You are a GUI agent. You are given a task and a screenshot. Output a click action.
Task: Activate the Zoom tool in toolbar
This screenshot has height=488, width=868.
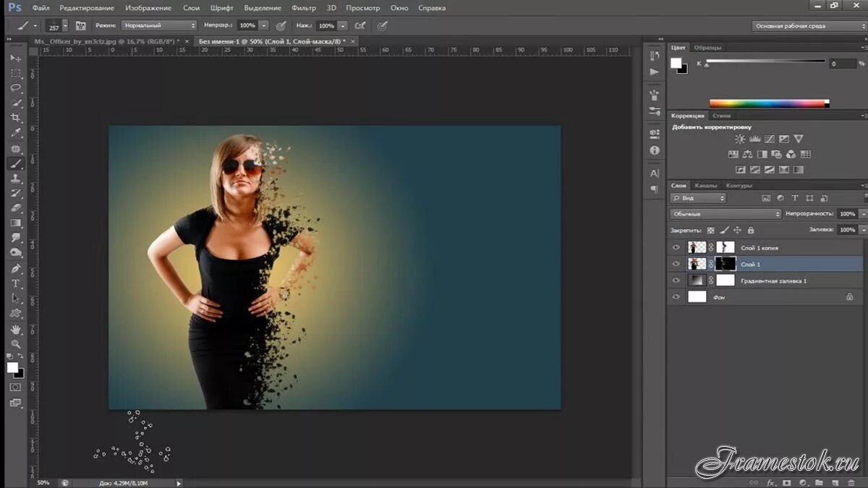tap(16, 344)
